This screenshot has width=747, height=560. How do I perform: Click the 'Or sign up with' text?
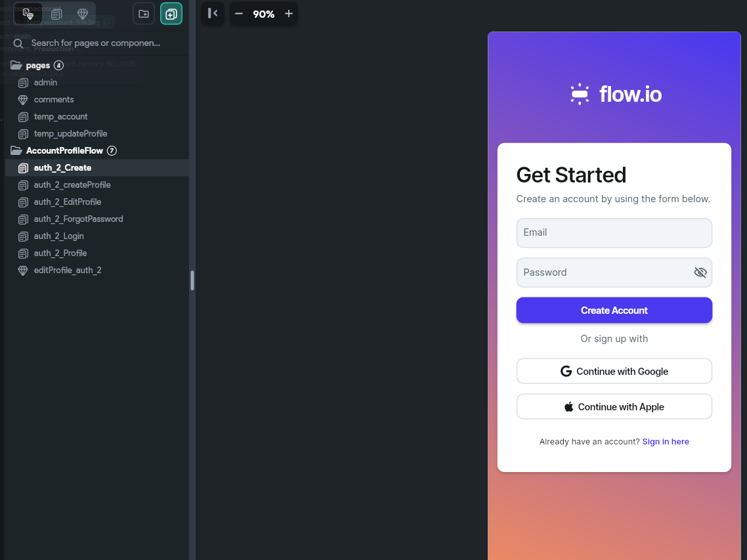614,339
